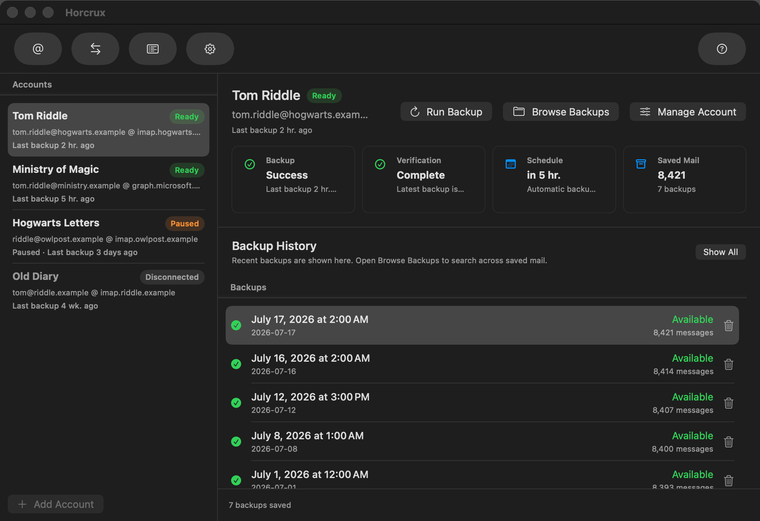This screenshot has width=760, height=521.
Task: Click the Backup Success card check icon
Action: [250, 164]
